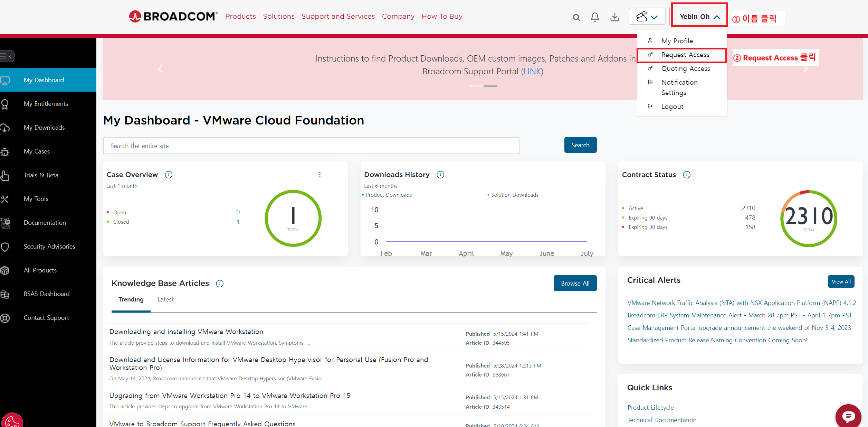Click the second banner carousel indicator
The height and width of the screenshot is (427, 868).
click(490, 86)
